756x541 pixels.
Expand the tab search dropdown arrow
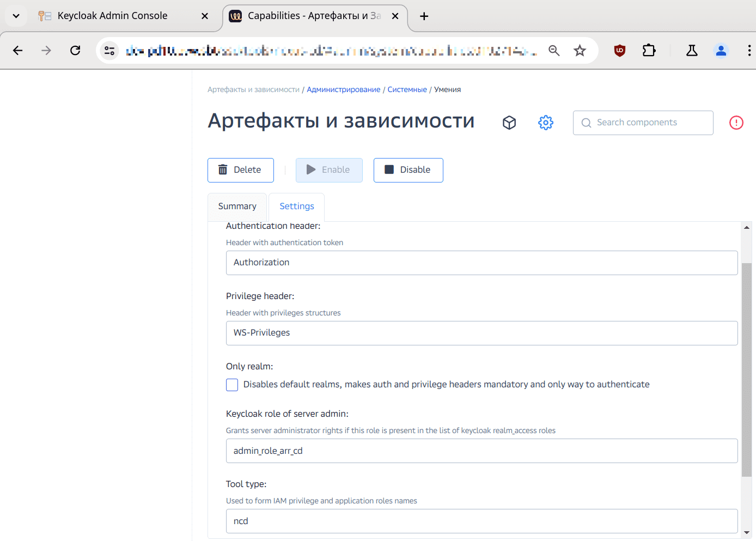[16, 16]
